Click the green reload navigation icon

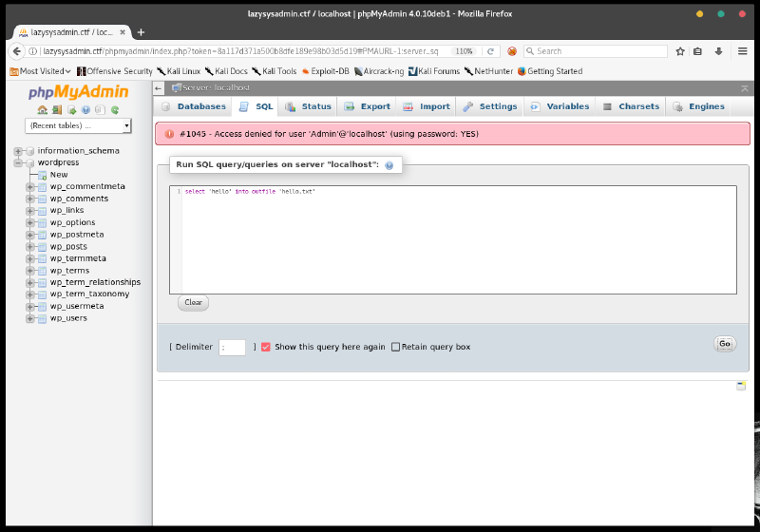pos(115,110)
